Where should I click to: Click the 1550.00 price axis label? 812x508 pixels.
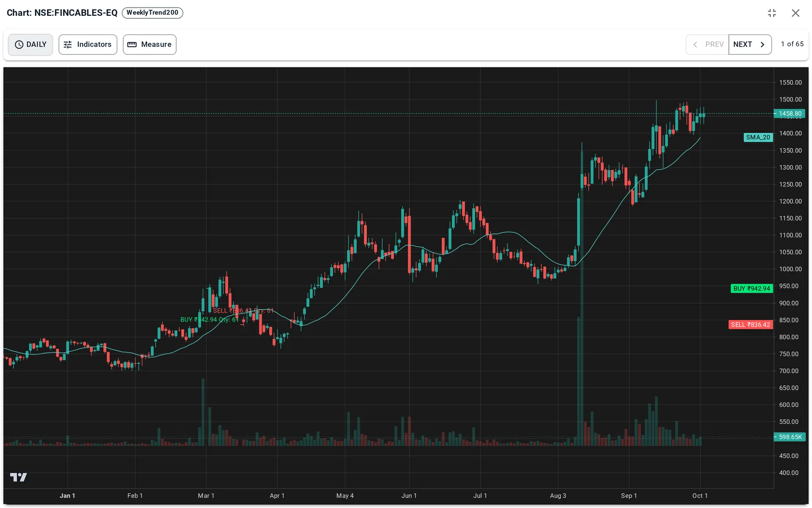coord(791,82)
